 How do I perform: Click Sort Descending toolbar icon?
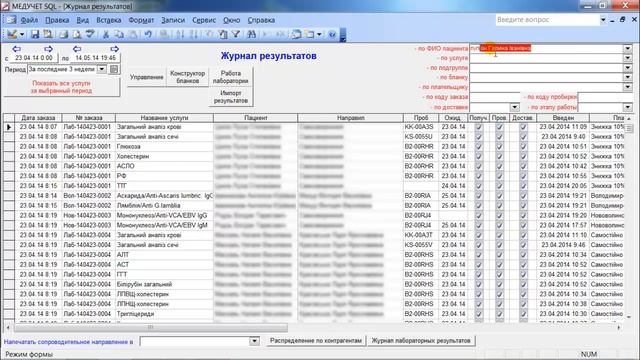pos(194,34)
